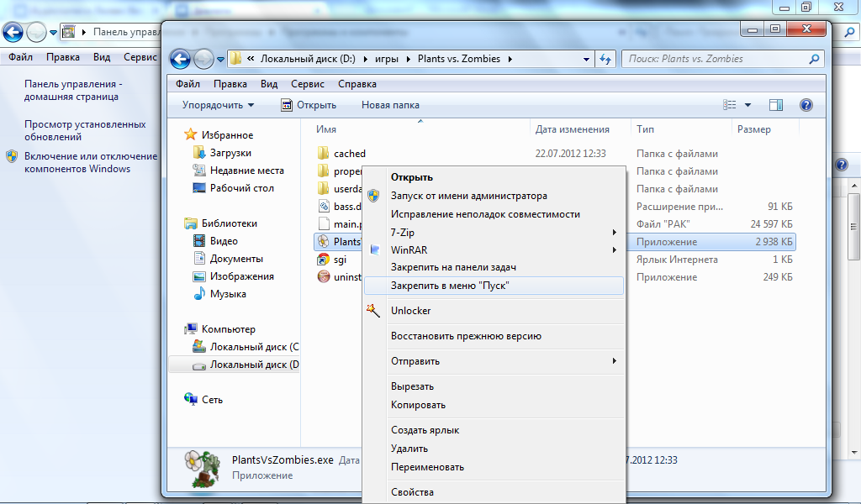Click the Recent Places icon in sidebar
The width and height of the screenshot is (861, 504).
point(198,170)
